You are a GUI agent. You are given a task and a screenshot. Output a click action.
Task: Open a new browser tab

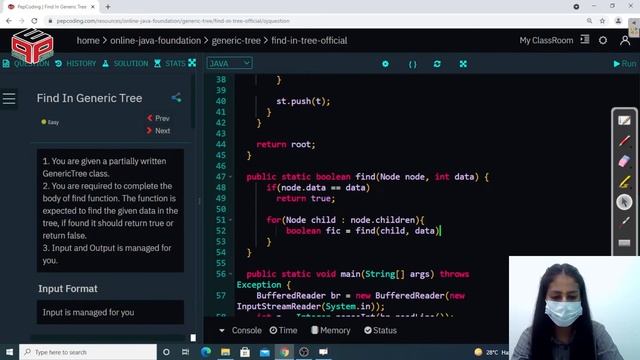tap(108, 7)
